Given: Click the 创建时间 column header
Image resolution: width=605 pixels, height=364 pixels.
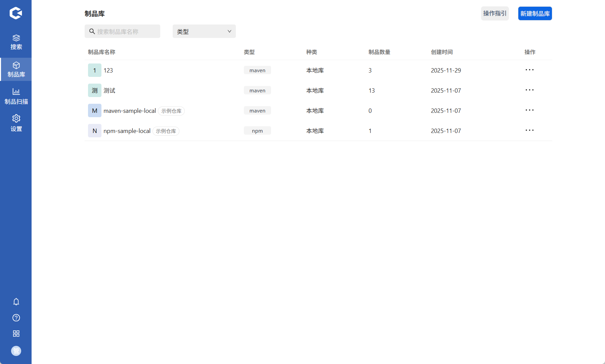Looking at the screenshot, I should (x=442, y=52).
